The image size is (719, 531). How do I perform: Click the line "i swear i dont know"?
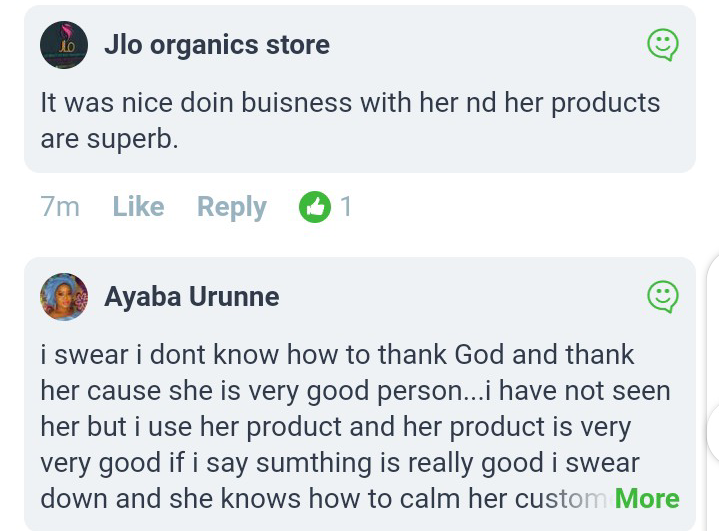337,354
